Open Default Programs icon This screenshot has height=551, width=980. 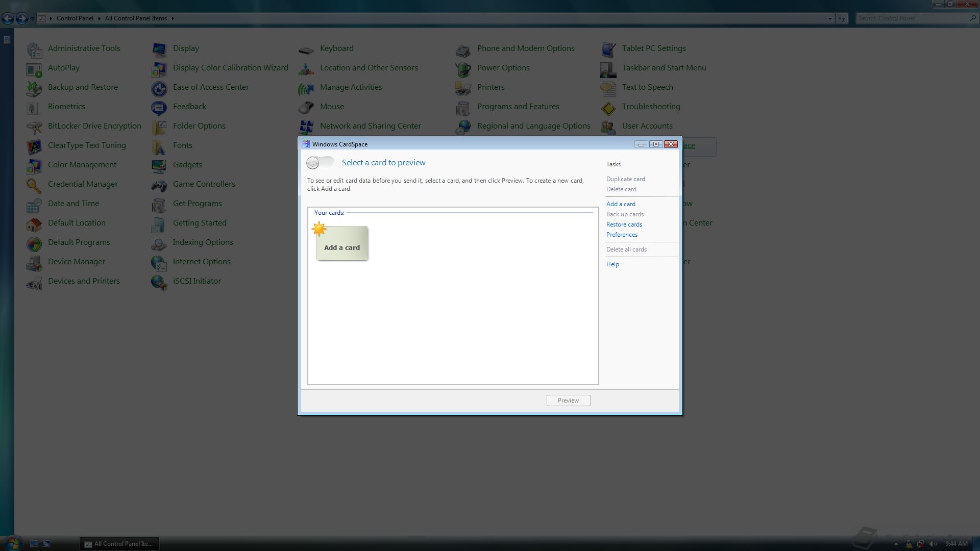point(34,243)
